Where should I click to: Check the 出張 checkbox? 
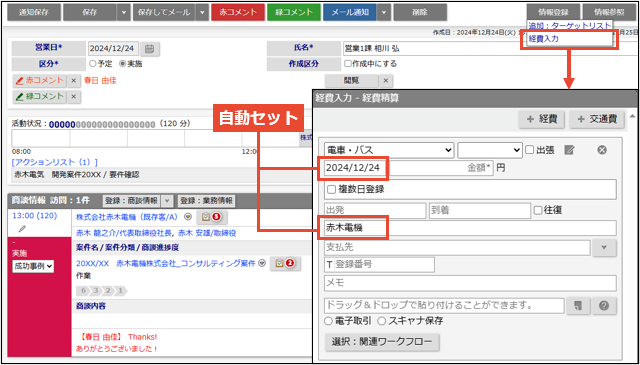point(529,150)
